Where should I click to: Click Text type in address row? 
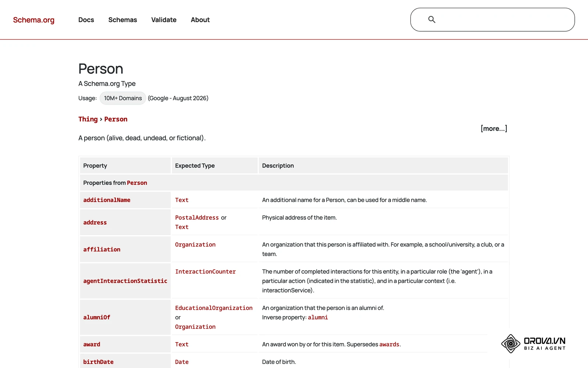click(182, 227)
